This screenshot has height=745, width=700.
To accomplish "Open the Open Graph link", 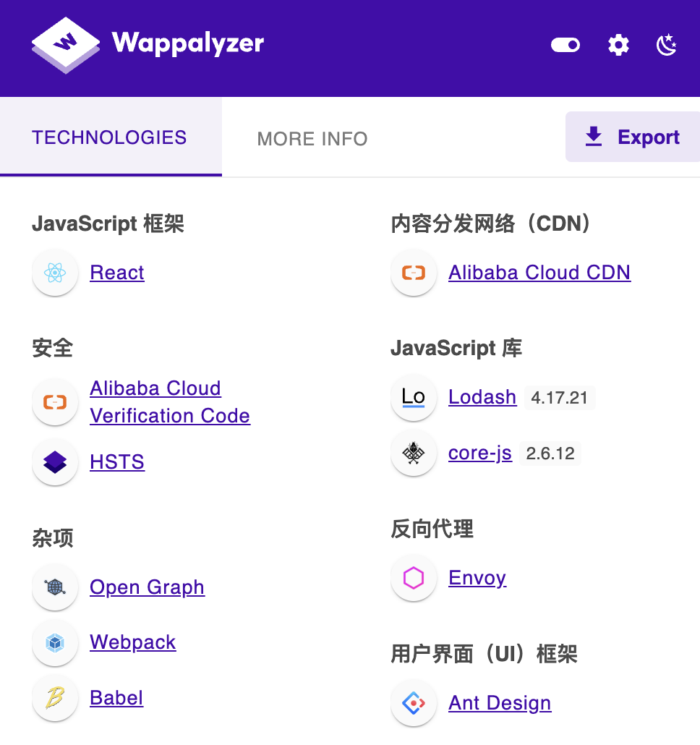I will click(148, 588).
